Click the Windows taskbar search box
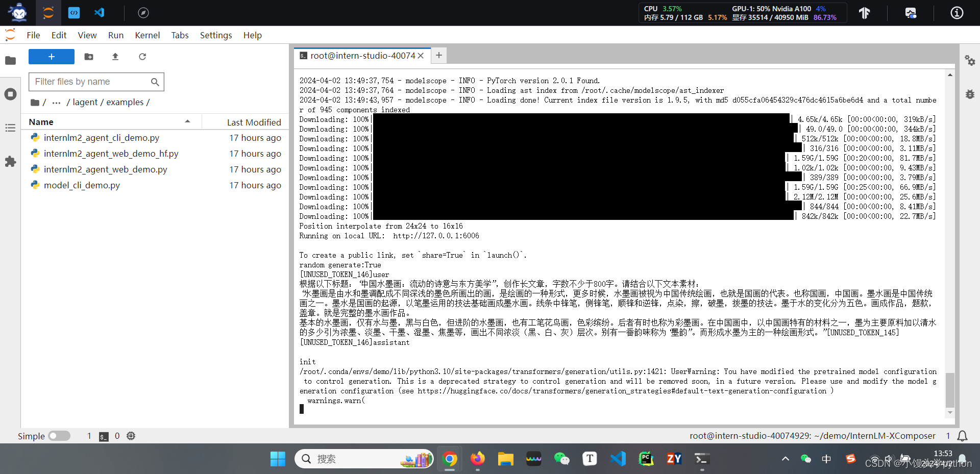The height and width of the screenshot is (474, 980). click(364, 459)
